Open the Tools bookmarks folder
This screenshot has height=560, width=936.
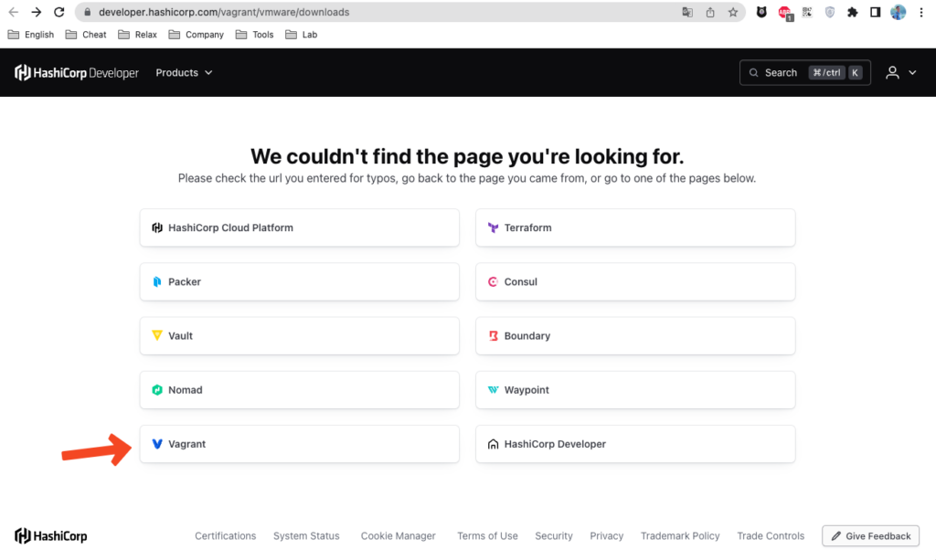(x=255, y=35)
